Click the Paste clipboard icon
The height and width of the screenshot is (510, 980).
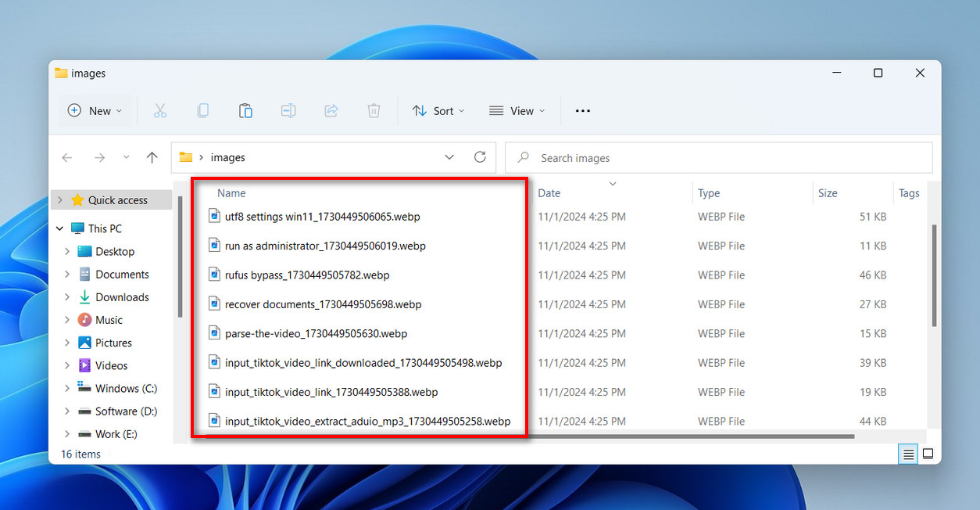[x=245, y=111]
